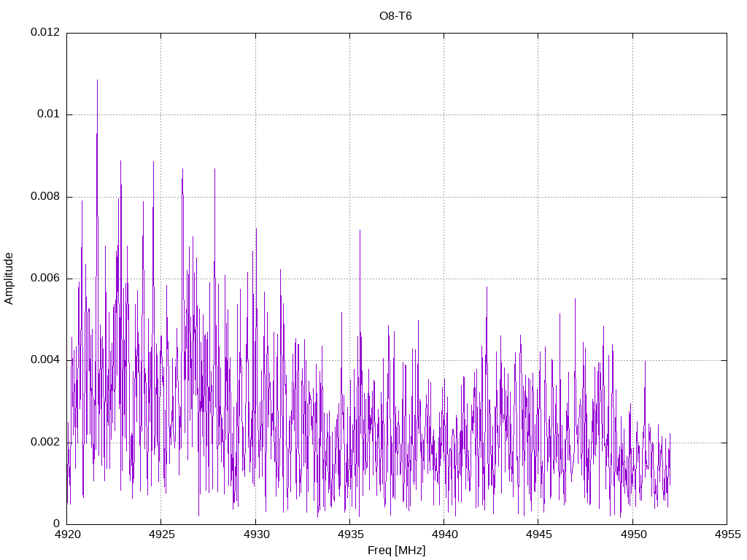
Task: Click the isolated peak tip near 4935.5 MHz
Action: (360, 230)
